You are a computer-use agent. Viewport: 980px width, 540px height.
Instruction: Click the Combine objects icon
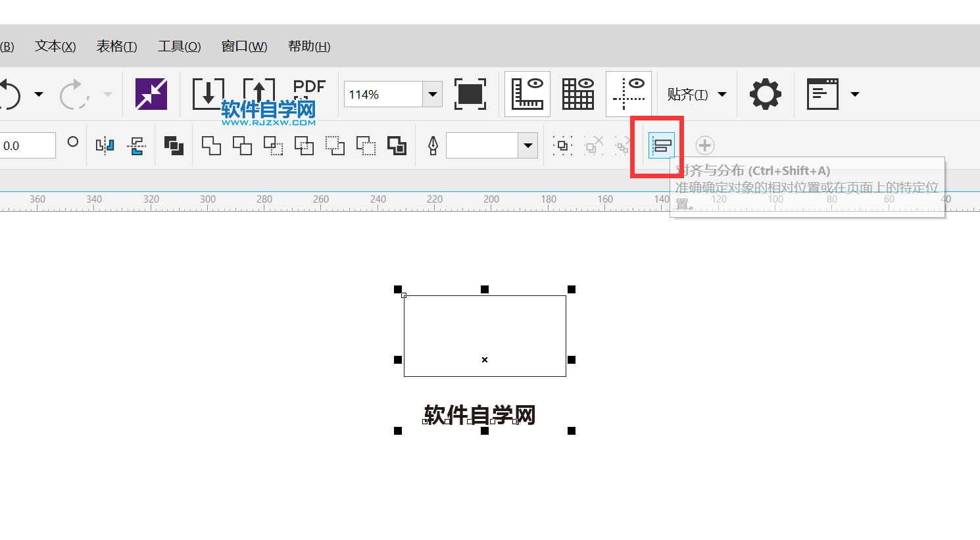(x=173, y=145)
